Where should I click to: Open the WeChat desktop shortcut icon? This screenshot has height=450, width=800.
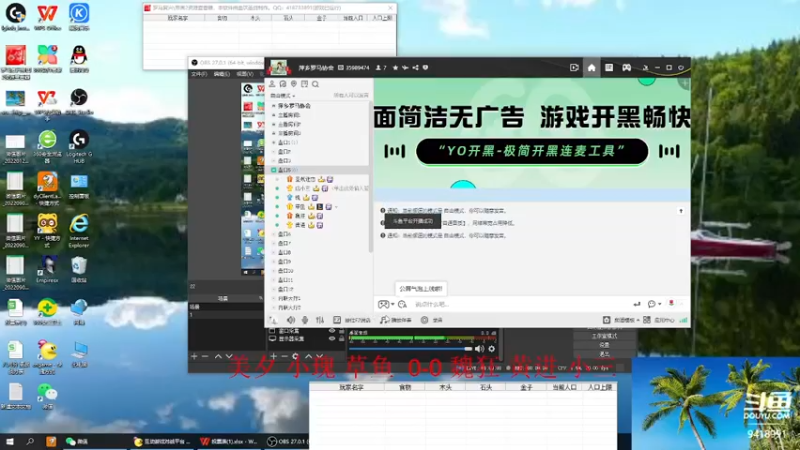coord(47,396)
